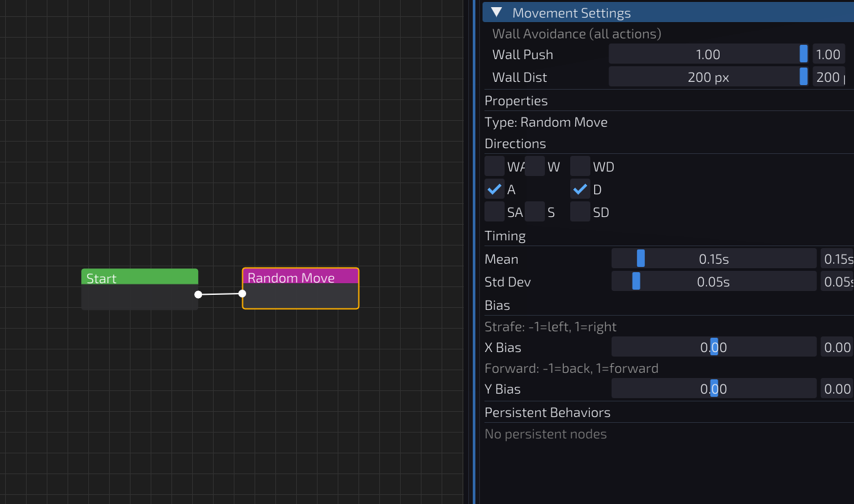Viewport: 854px width, 504px height.
Task: Select the Start node
Action: tap(140, 278)
